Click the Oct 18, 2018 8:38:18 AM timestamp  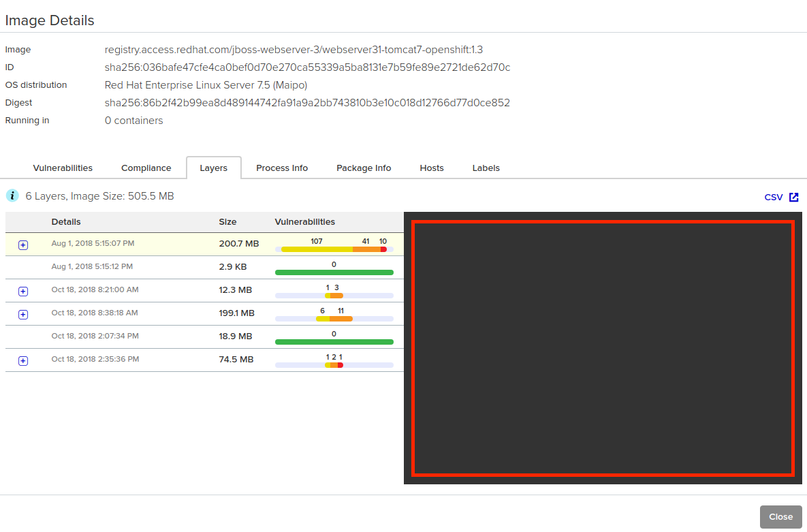[x=95, y=313]
